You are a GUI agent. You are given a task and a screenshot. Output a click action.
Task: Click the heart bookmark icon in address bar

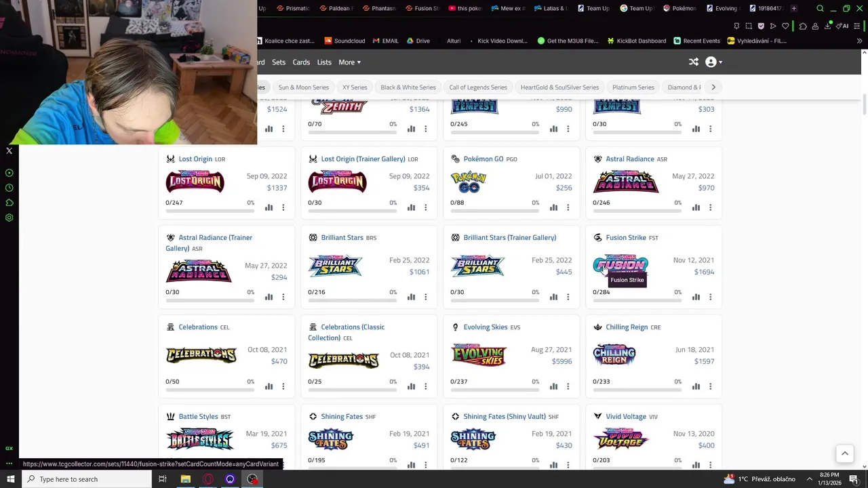click(x=786, y=26)
